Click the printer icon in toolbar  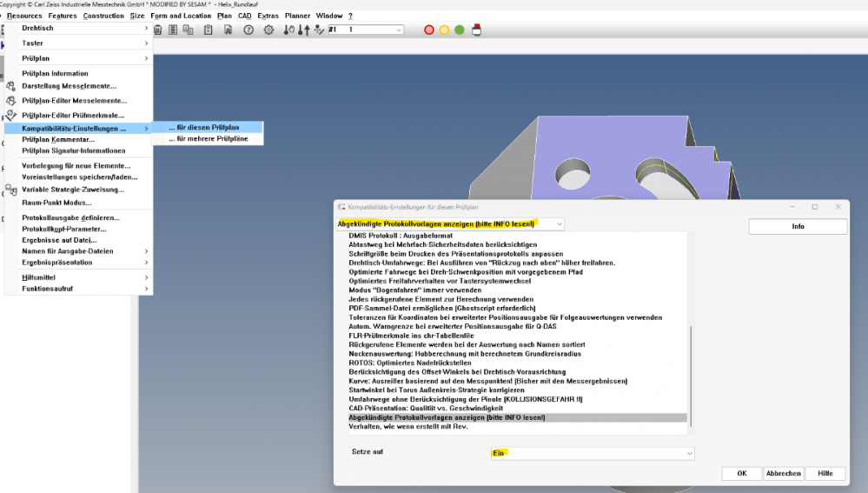(475, 30)
